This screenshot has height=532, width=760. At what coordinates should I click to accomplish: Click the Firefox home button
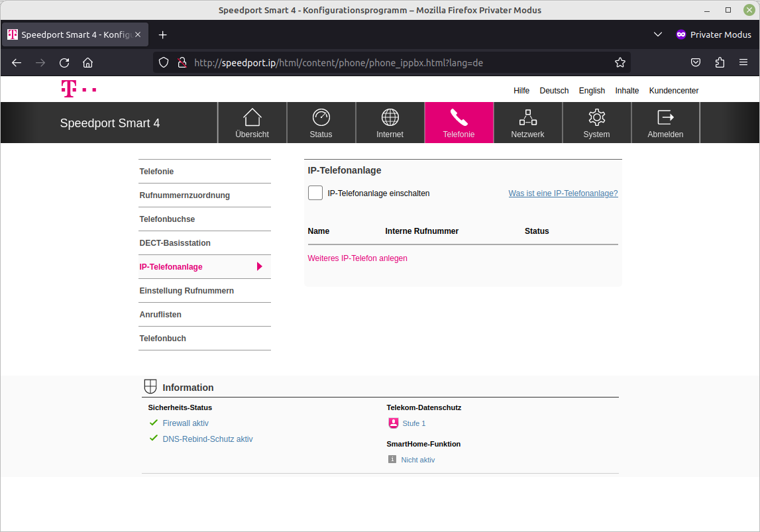pos(87,62)
